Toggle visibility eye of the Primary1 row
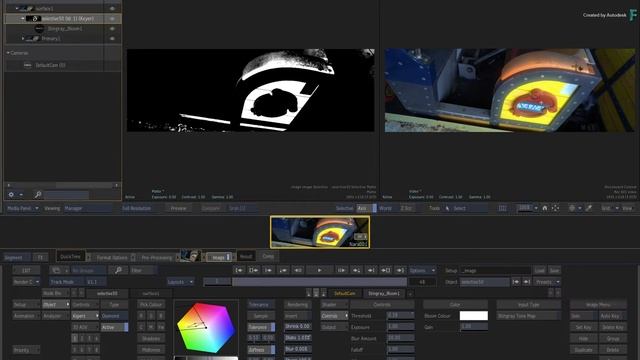 click(112, 38)
